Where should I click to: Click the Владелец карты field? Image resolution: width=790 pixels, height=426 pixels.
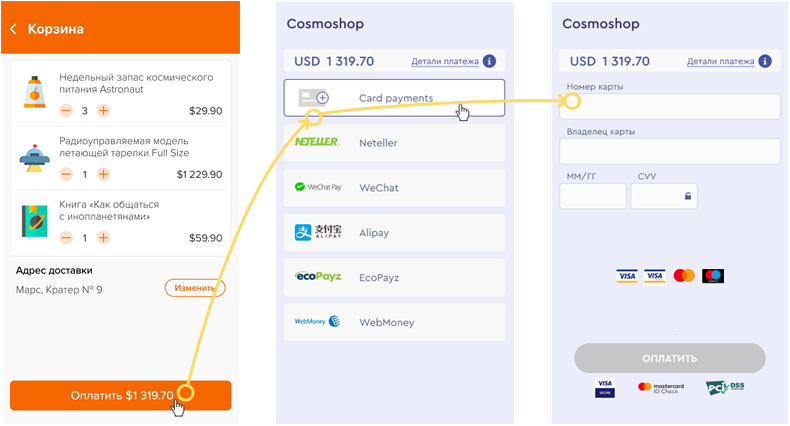tap(670, 151)
